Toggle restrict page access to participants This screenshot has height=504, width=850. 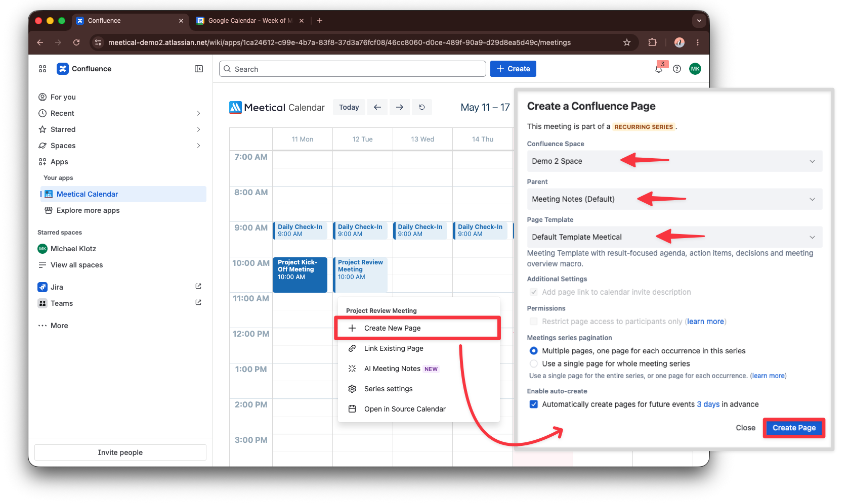pos(533,322)
